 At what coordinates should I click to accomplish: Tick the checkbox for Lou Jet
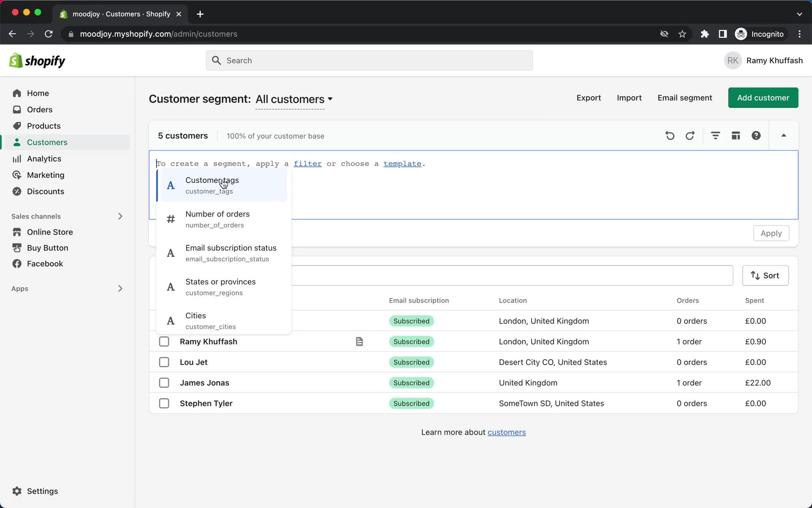click(x=164, y=362)
